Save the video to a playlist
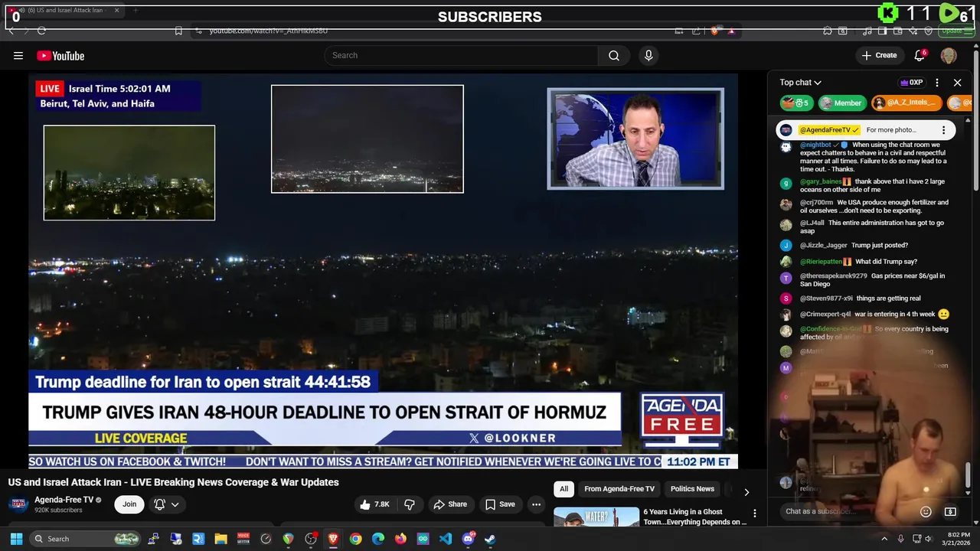The image size is (980, 551). 500,504
